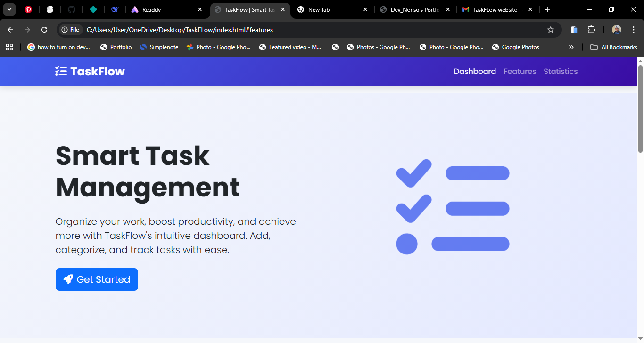Image resolution: width=644 pixels, height=343 pixels.
Task: Open Chrome's three-dot menu
Action: coord(634,29)
